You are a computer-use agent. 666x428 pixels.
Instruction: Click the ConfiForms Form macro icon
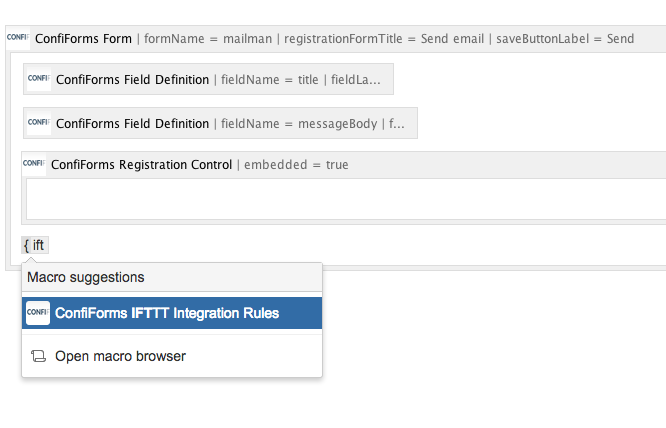tap(16, 39)
